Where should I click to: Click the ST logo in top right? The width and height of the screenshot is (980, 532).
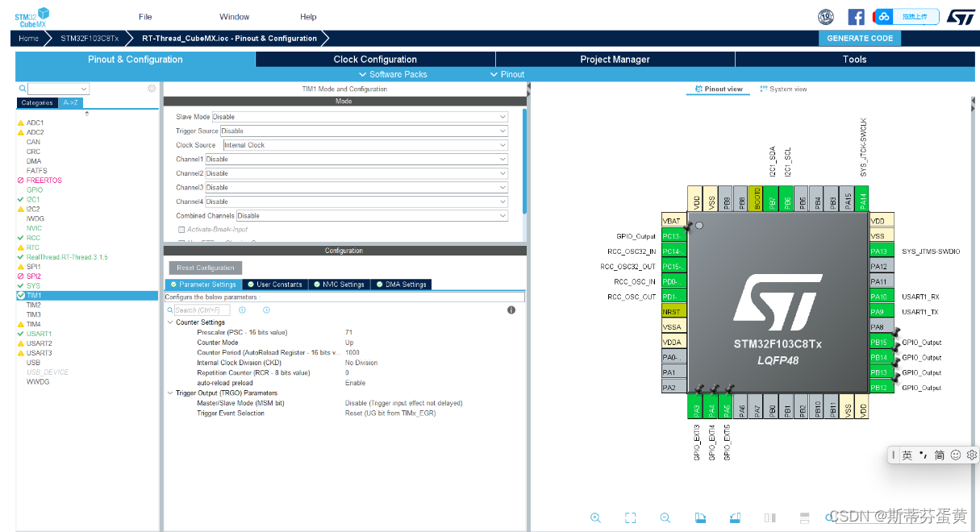coord(961,16)
